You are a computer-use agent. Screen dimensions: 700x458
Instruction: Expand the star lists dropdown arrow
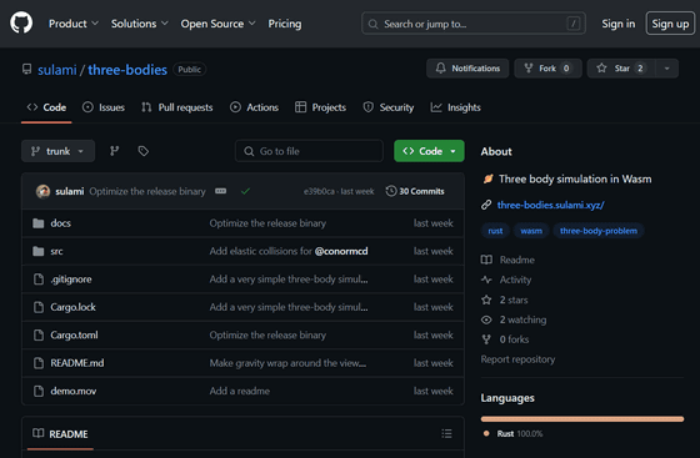667,68
